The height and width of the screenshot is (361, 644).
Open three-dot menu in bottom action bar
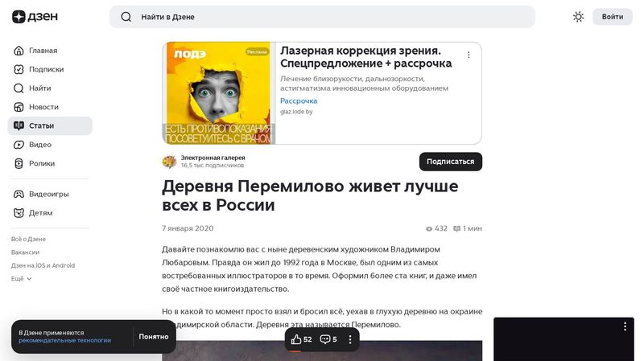click(350, 339)
